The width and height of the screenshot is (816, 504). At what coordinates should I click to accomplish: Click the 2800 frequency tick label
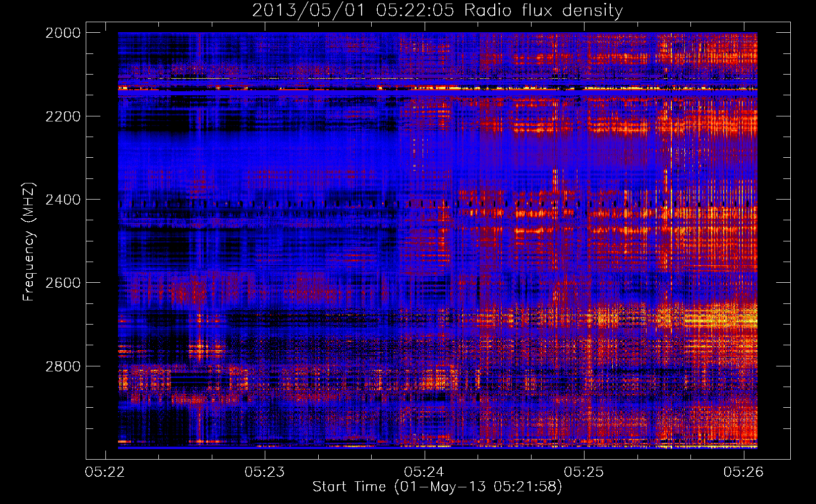point(63,366)
